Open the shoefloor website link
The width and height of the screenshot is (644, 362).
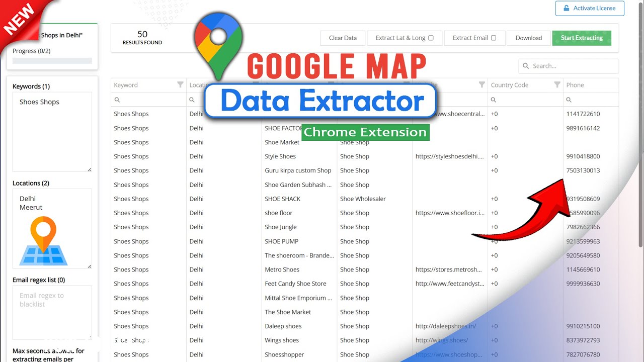pos(450,213)
